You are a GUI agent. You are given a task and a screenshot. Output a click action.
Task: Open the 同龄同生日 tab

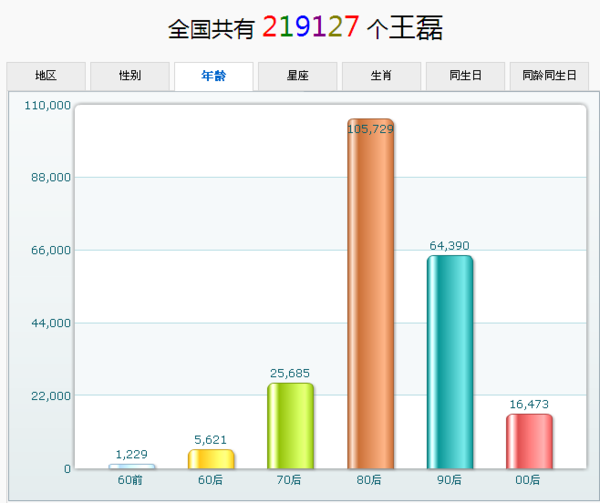(x=549, y=76)
